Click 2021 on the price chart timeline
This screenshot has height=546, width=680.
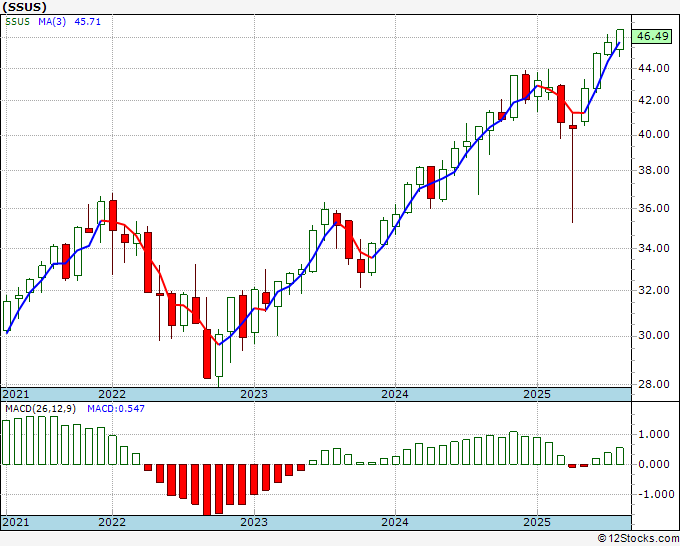pos(16,394)
